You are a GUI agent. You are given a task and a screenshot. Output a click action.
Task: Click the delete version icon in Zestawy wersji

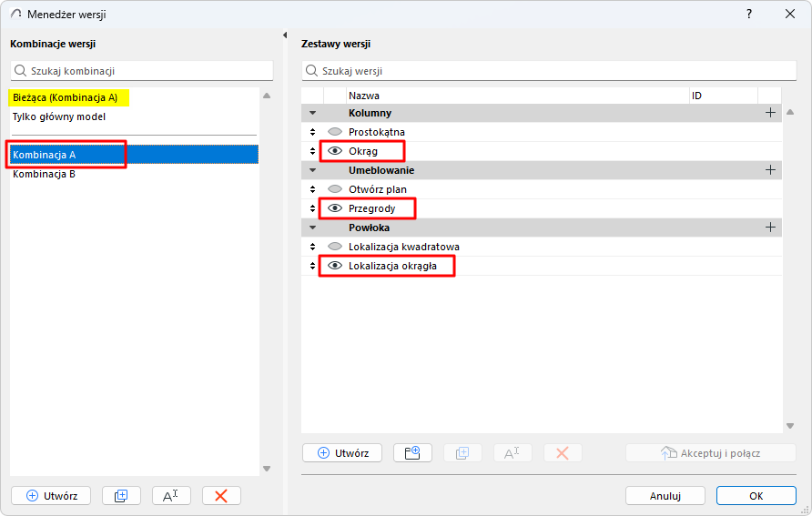[x=563, y=453]
